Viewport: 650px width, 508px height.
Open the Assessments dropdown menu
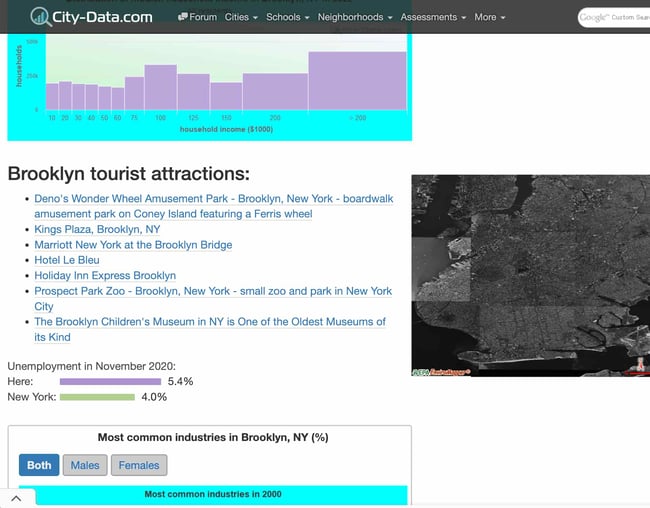(x=433, y=17)
